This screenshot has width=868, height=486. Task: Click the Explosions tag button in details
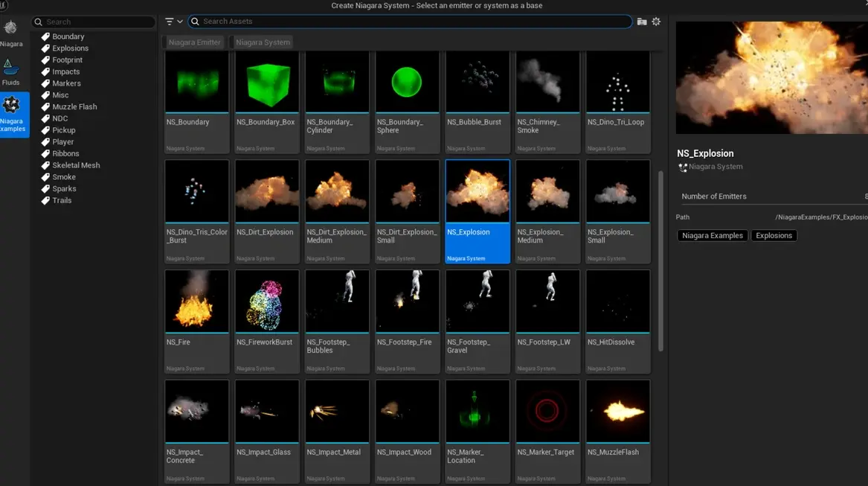(x=774, y=235)
